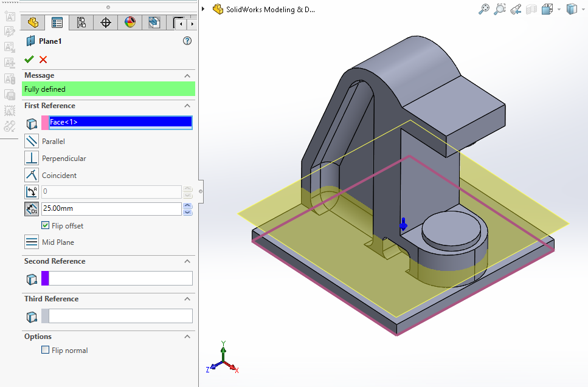Click the Offset distance button
Screen dimensions: 588x387
pos(32,209)
